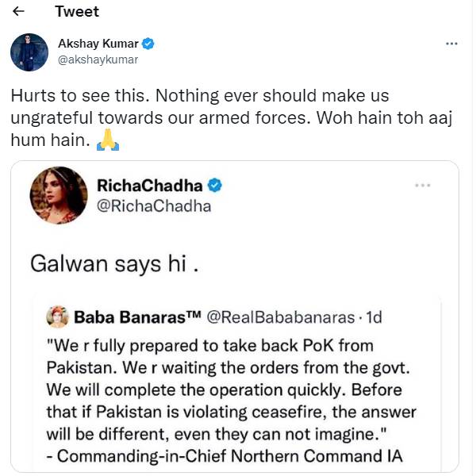Click RichaChadha's verified checkmark badge
Viewport: 476px width, 476px height.
(214, 185)
